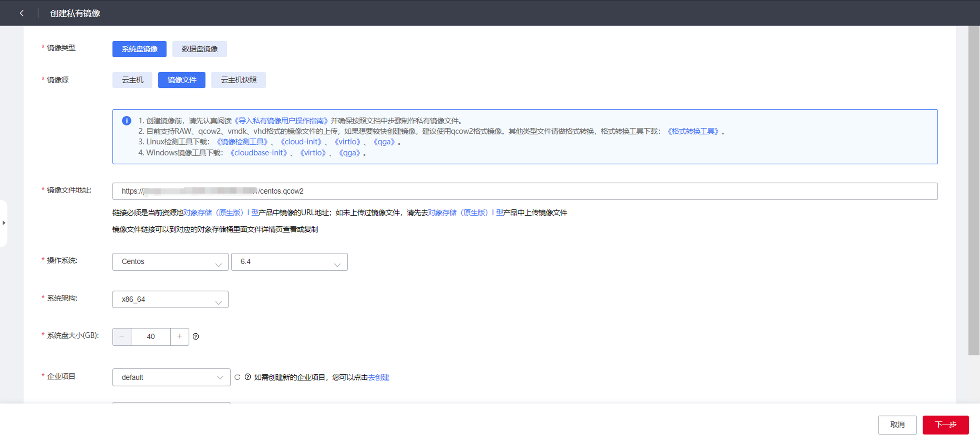Screen dimensions: 980x445
Task: Choose 云主机 as image source
Action: coord(132,80)
